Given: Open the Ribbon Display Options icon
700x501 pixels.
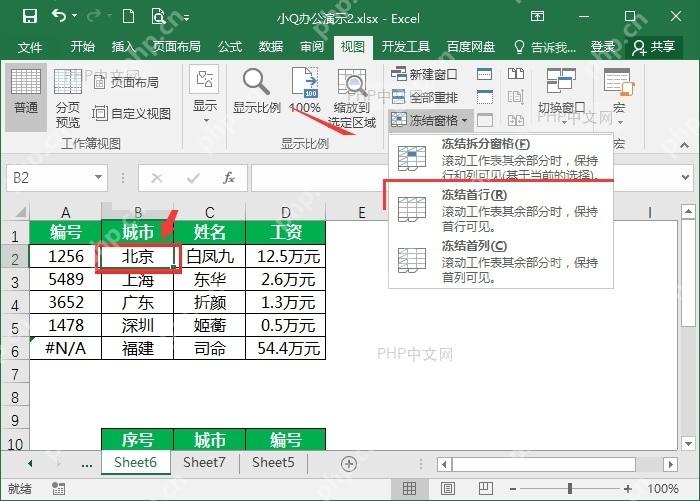Looking at the screenshot, I should (537, 17).
